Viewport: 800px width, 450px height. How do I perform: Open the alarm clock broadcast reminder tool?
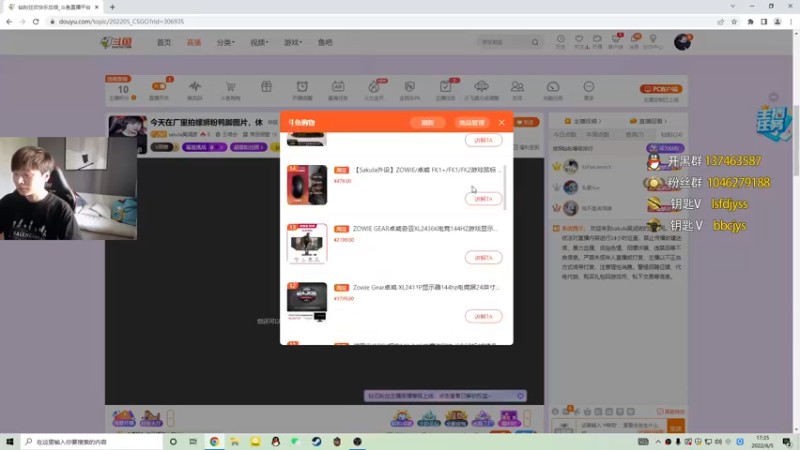pyautogui.click(x=302, y=86)
